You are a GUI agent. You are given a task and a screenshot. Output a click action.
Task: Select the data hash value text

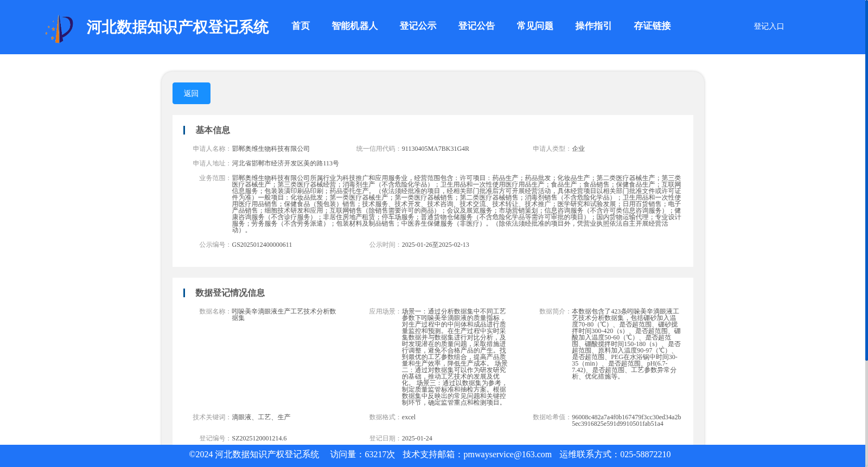tap(626, 420)
